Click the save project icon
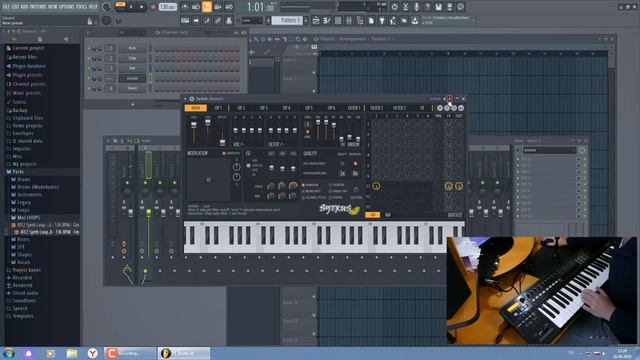The image size is (640, 360). 438,7
